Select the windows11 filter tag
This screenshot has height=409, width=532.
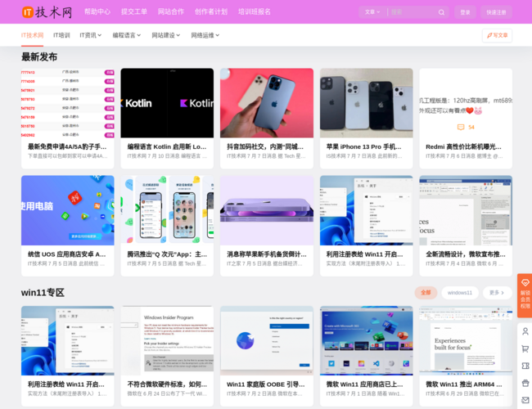[x=460, y=293]
